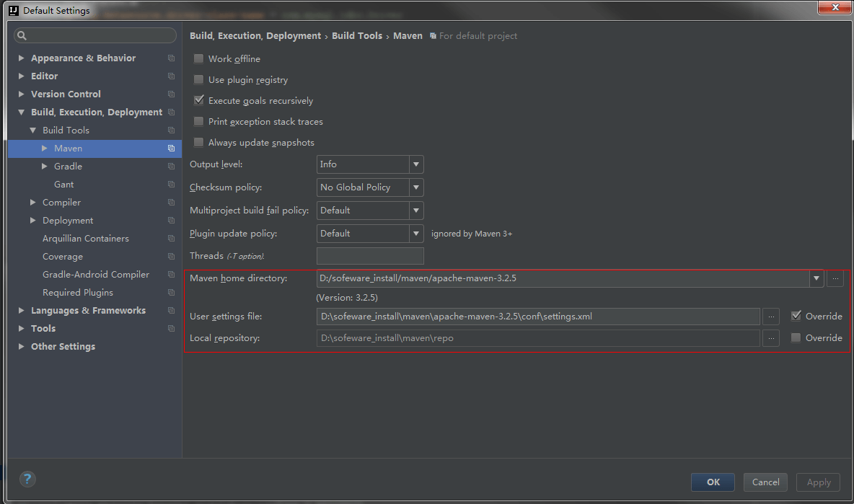854x504 pixels.
Task: Click project-level icon beside Appearance & Behavior
Action: coord(171,58)
